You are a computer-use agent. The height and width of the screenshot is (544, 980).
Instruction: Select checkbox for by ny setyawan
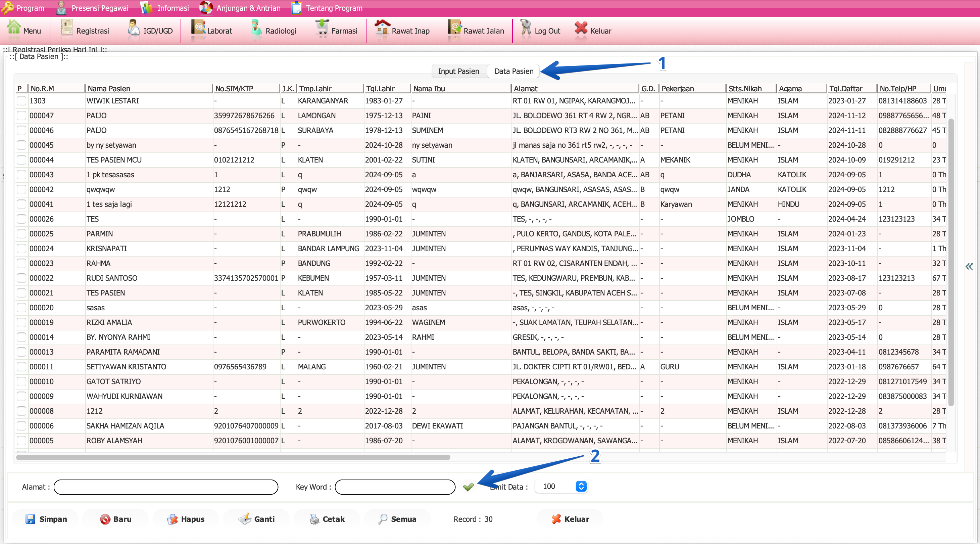(x=22, y=145)
